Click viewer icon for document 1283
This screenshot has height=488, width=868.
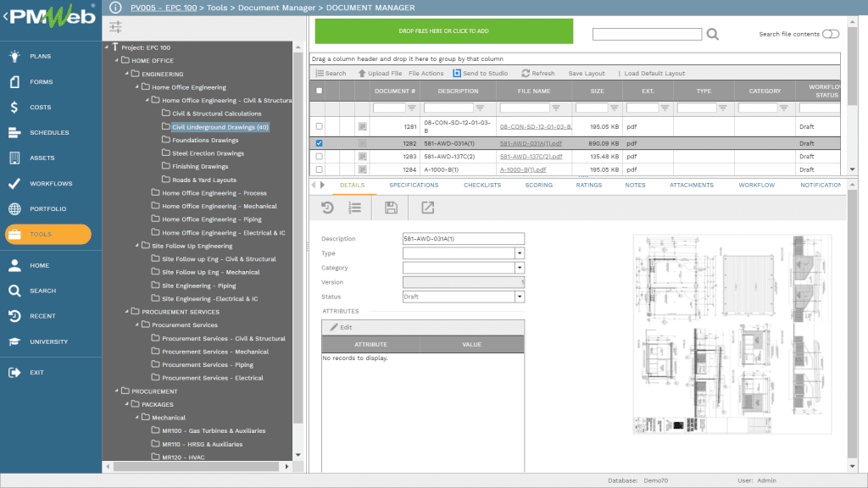362,157
